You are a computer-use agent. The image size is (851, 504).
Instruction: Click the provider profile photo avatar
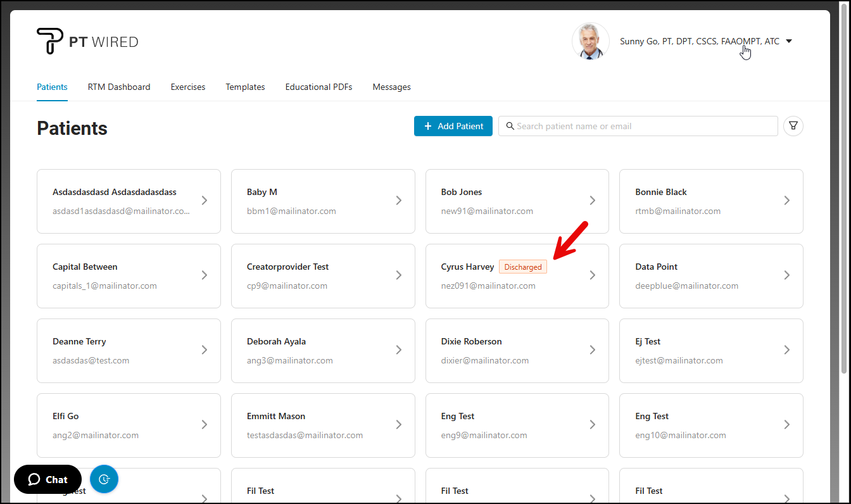click(590, 42)
